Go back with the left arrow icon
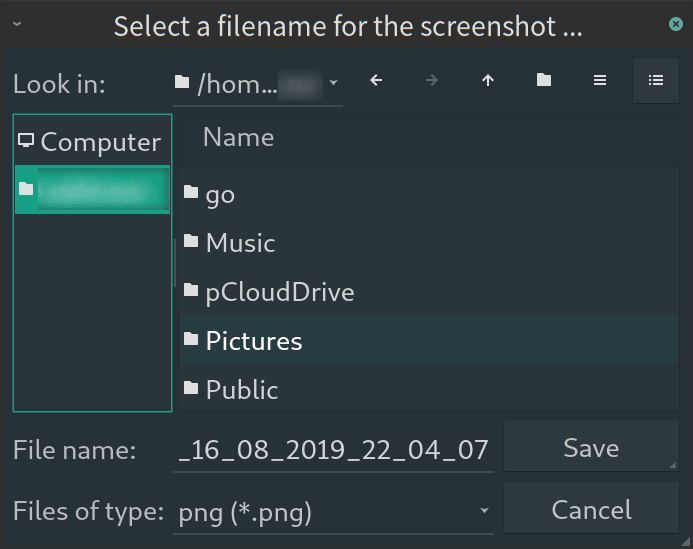The image size is (693, 549). 376,80
